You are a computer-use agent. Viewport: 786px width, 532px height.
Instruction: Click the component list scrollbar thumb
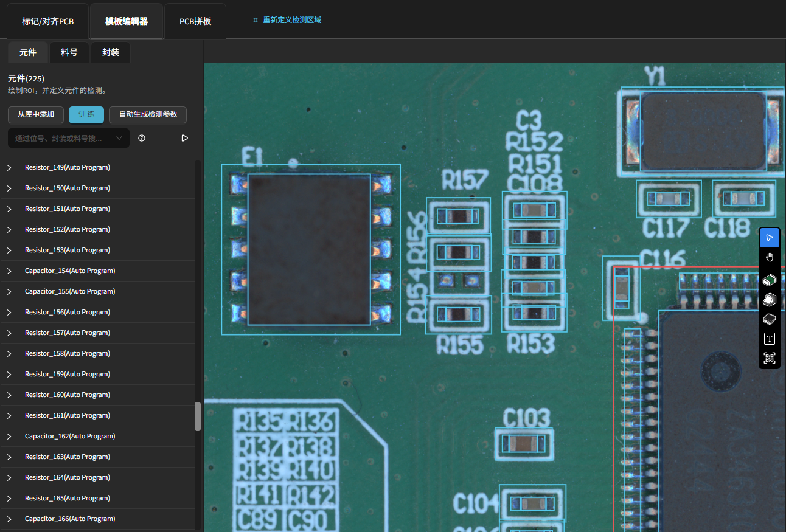pyautogui.click(x=197, y=416)
